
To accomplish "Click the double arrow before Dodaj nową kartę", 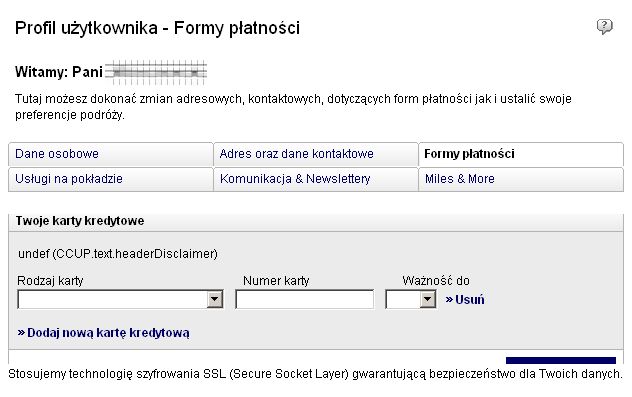I will click(x=21, y=333).
